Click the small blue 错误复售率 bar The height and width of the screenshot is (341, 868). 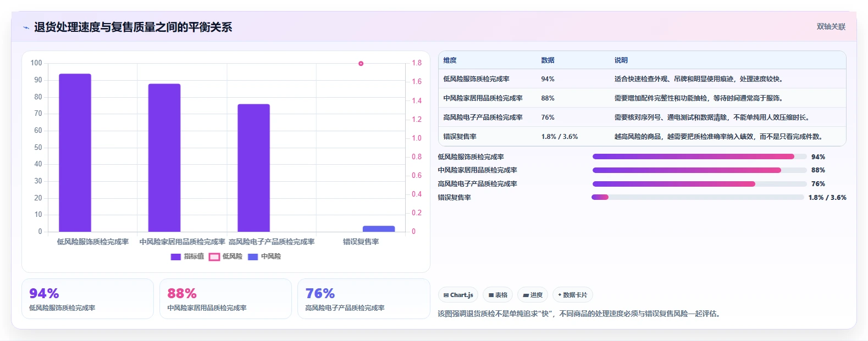(x=379, y=229)
